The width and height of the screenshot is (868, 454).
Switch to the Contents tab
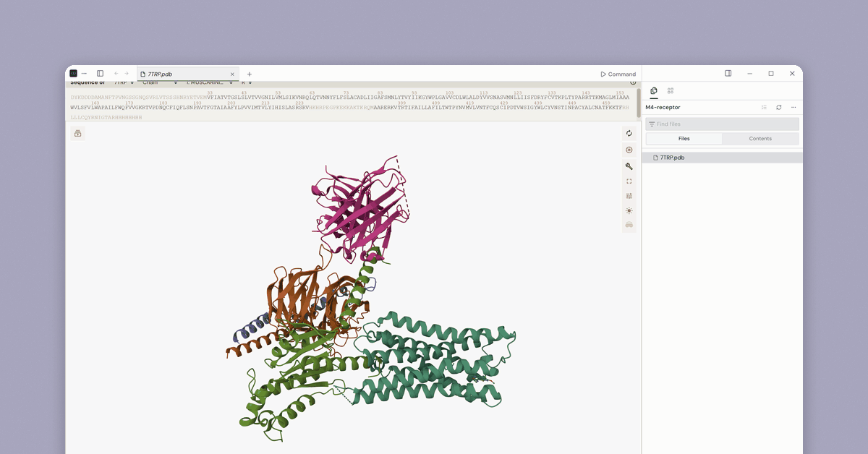(760, 139)
